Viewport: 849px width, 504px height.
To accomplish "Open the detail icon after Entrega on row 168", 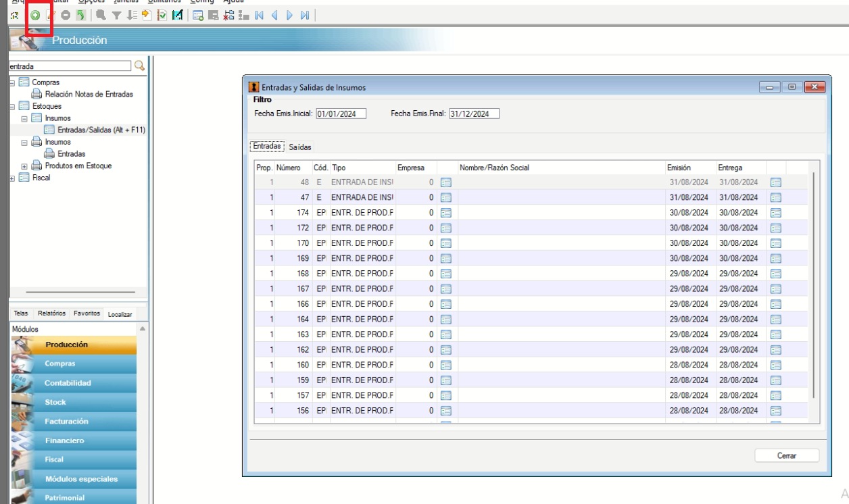I will pyautogui.click(x=776, y=274).
